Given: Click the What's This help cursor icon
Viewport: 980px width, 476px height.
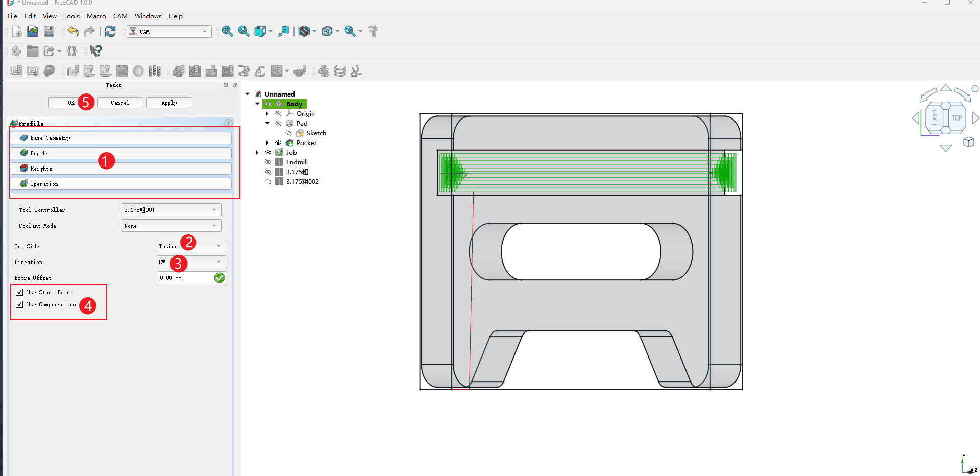Looking at the screenshot, I should pyautogui.click(x=95, y=51).
